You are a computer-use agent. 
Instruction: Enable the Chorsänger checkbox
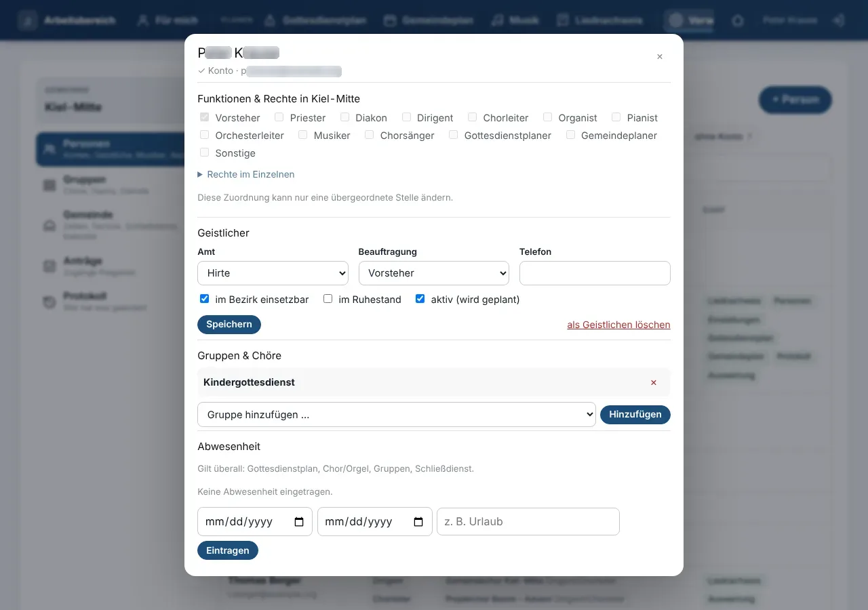coord(369,135)
